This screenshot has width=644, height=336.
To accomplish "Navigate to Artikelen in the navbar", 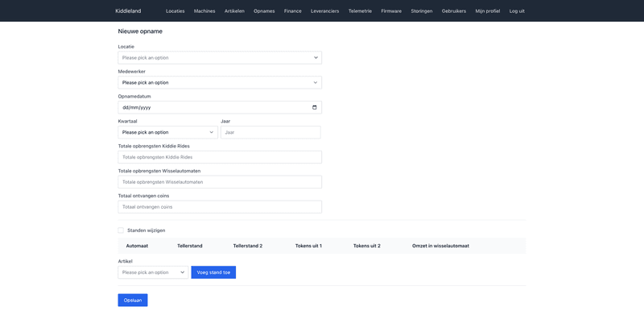I will (234, 10).
